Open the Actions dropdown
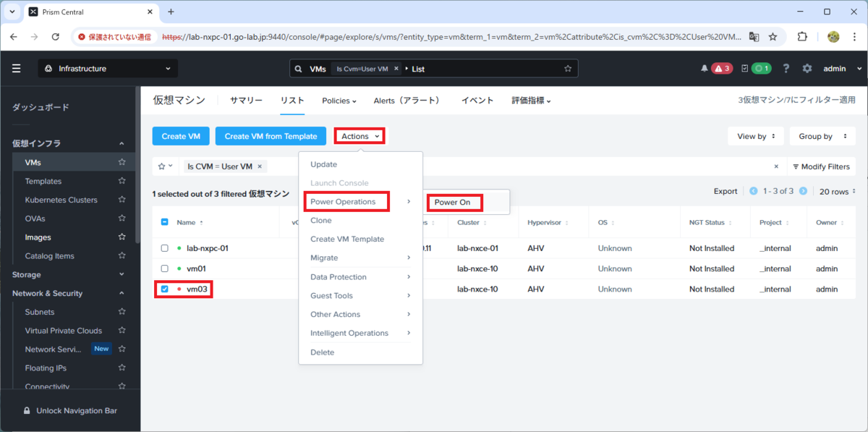 (x=359, y=136)
